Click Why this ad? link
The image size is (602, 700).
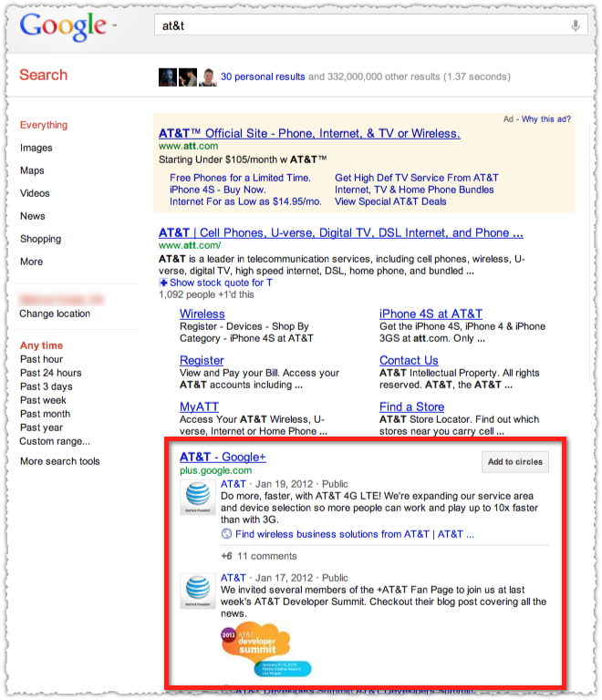pyautogui.click(x=546, y=119)
